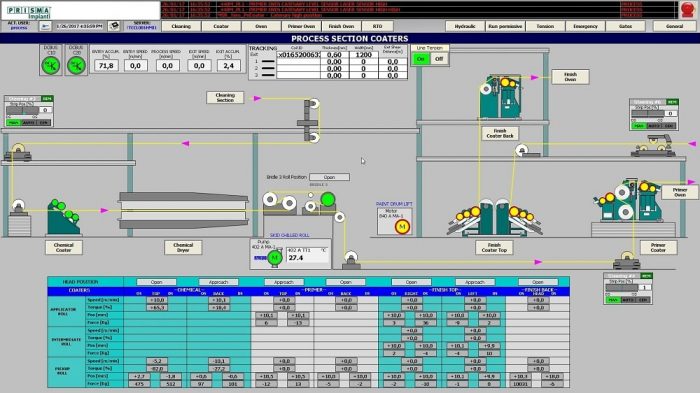Set upper left steering unit to AUTO
Image resolution: width=700 pixels, height=393 pixels.
[28, 122]
